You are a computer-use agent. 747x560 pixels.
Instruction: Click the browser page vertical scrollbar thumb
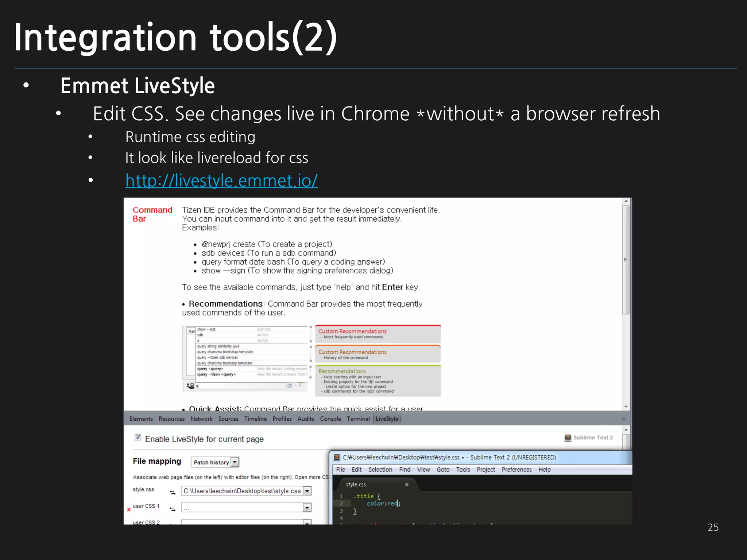pyautogui.click(x=626, y=260)
